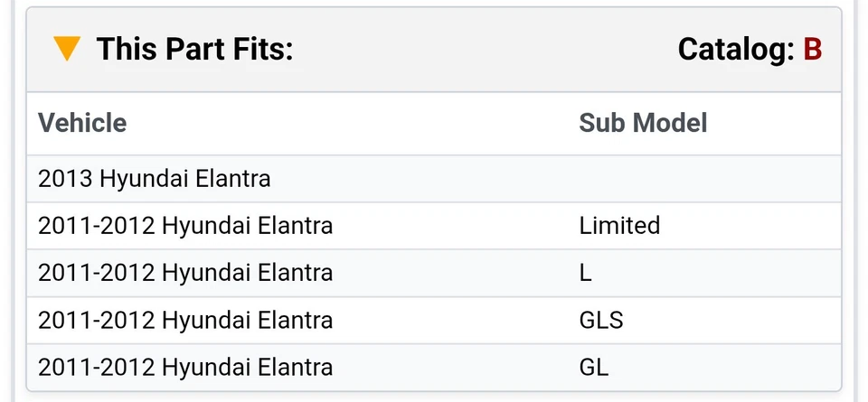Collapse the This Part Fits section arrow
This screenshot has width=868, height=402.
click(x=67, y=49)
